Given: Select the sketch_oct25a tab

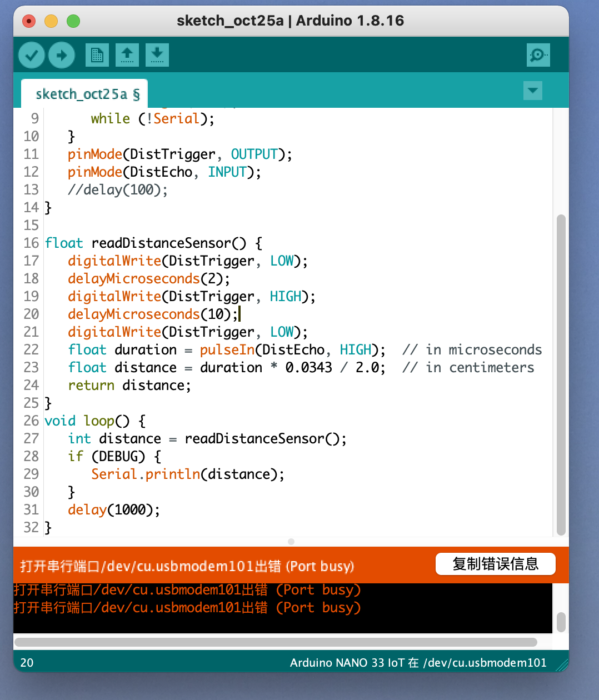Looking at the screenshot, I should (x=84, y=94).
